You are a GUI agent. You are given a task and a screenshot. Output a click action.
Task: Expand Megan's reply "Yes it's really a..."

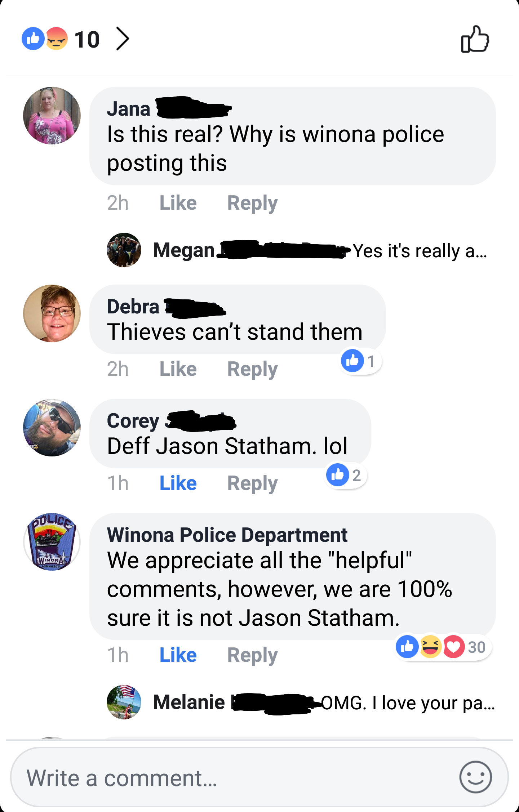420,251
